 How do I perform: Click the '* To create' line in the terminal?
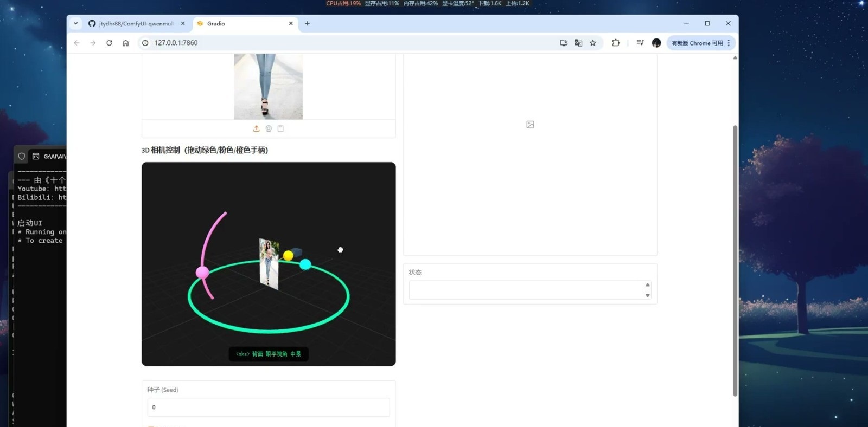40,241
